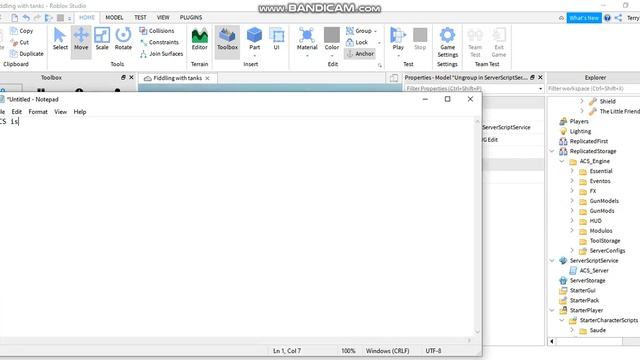Toggle Anchor on the selection

[360, 53]
